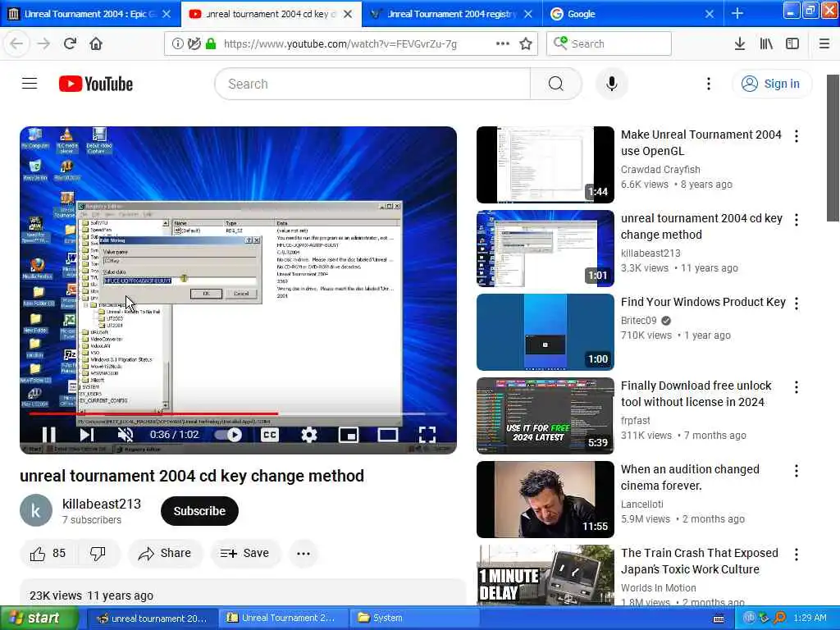Image resolution: width=840 pixels, height=630 pixels.
Task: Open the Firefox hamburger menu
Action: pos(824,43)
